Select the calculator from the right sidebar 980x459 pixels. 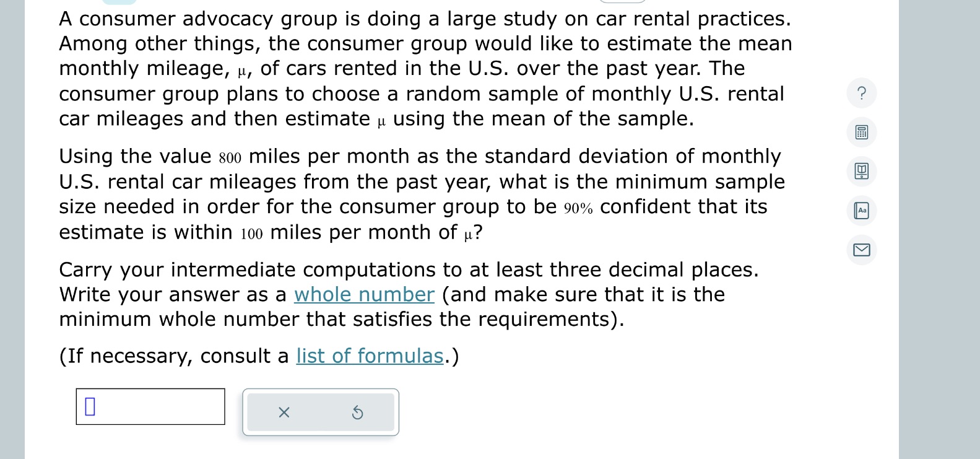[x=861, y=132]
